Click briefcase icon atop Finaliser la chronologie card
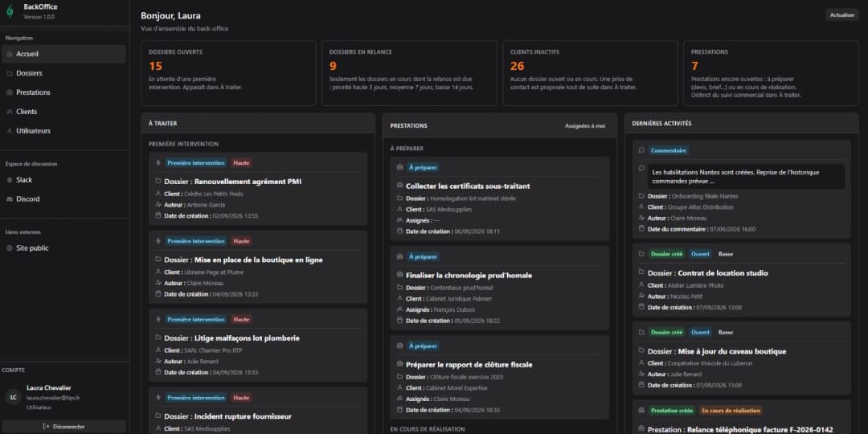Screen dimensions: 868x434 pos(400,256)
